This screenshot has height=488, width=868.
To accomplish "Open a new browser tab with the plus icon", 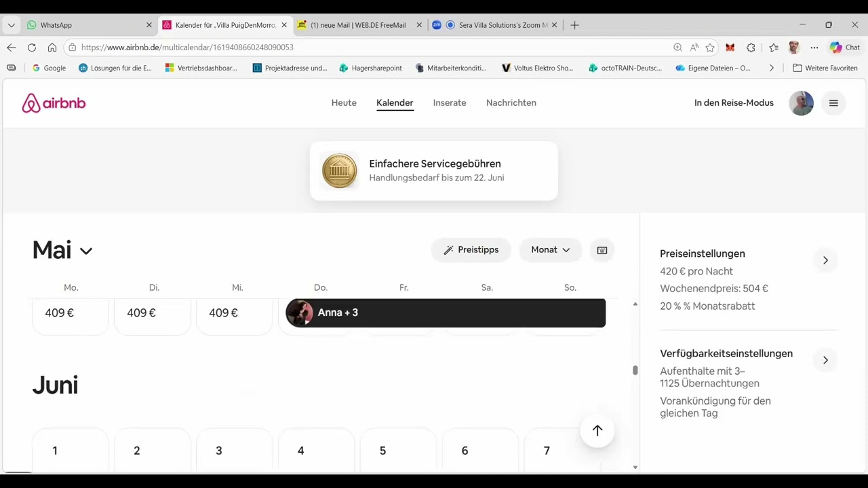I will [575, 25].
